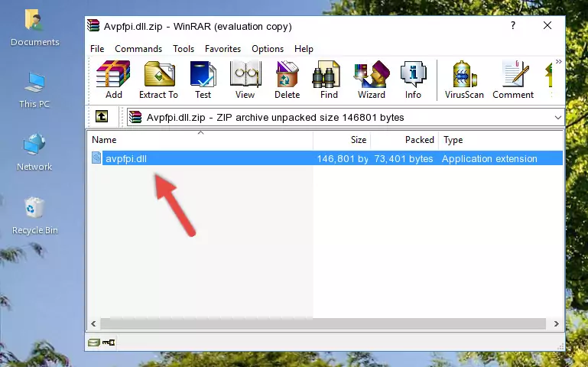Sort list by Packed column

(x=404, y=140)
